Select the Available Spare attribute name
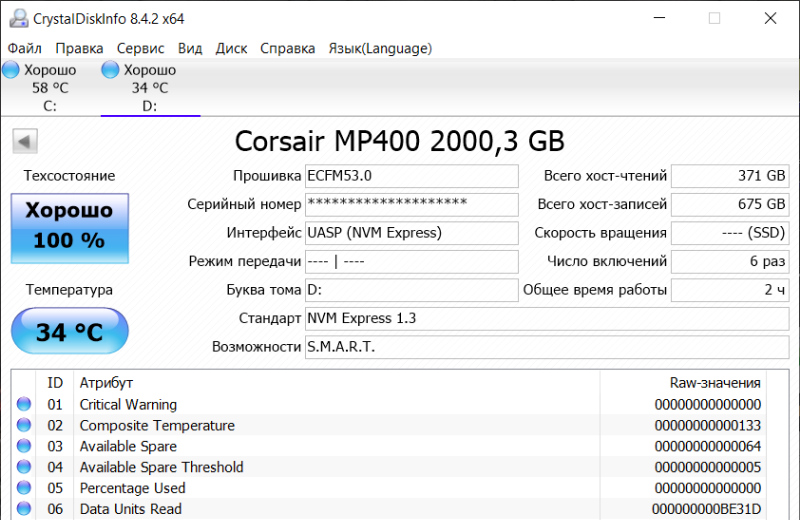 tap(128, 446)
